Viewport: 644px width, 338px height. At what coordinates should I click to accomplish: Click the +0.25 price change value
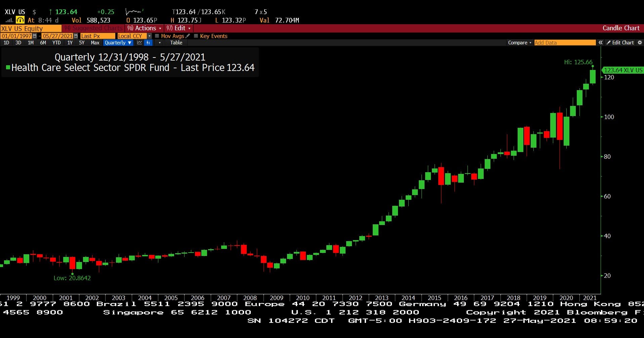[106, 12]
